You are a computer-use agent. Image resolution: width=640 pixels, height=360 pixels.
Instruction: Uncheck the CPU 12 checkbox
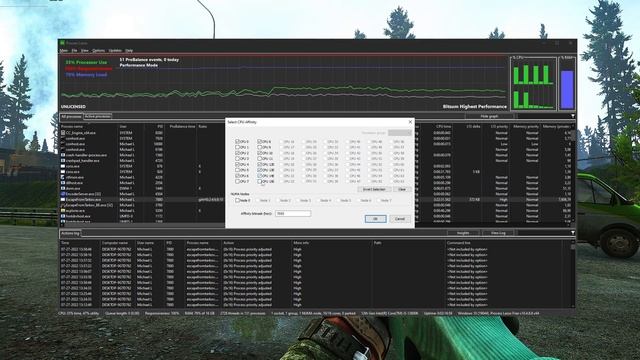pos(259,164)
